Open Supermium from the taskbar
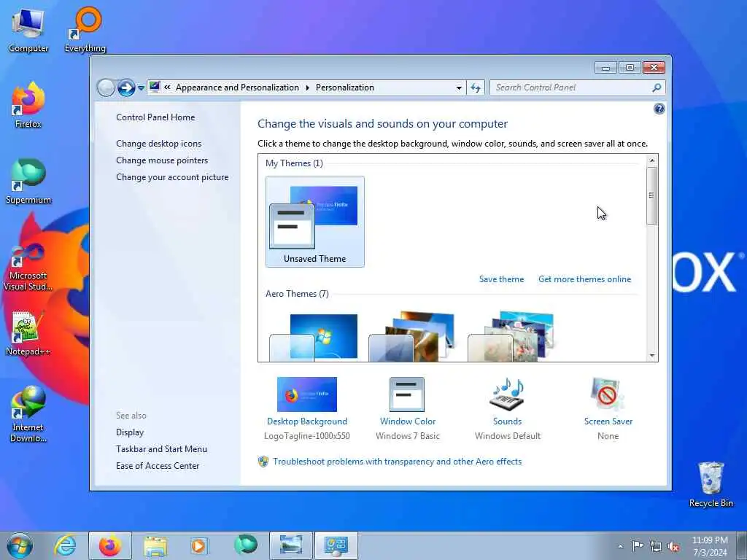This screenshot has width=747, height=560. tap(245, 545)
